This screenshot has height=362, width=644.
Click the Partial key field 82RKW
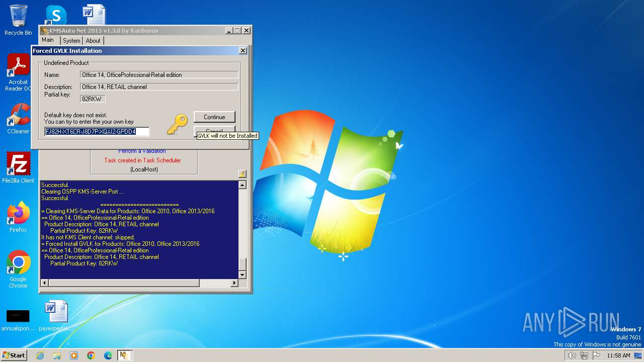pyautogui.click(x=93, y=99)
